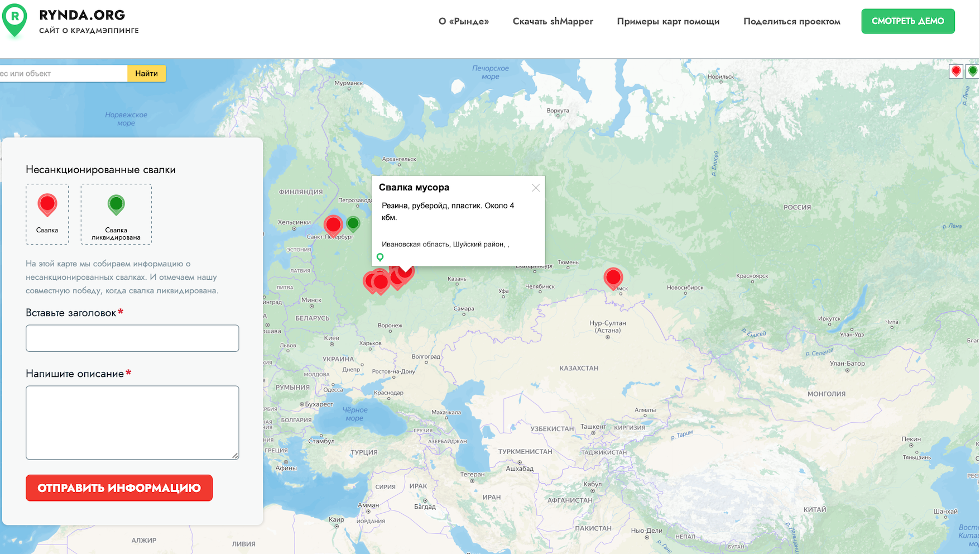Click the Найти search button
The height and width of the screenshot is (554, 980).
click(146, 73)
